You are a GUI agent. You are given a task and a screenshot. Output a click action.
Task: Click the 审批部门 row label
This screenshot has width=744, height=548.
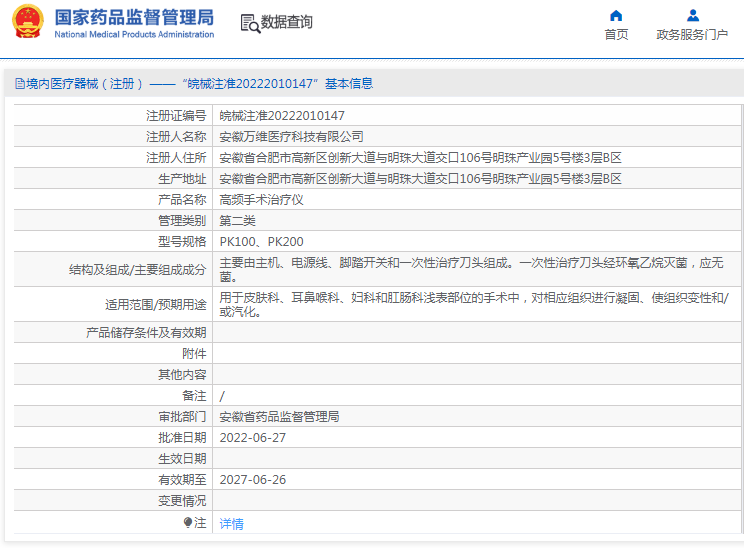coord(182,417)
